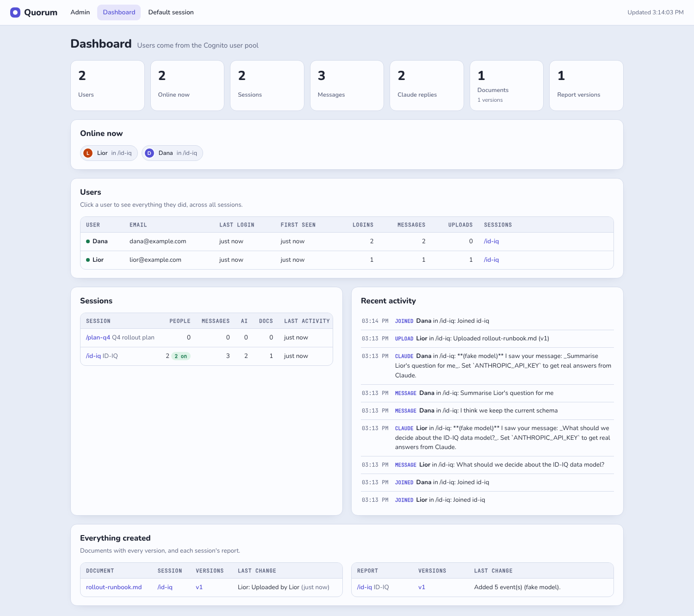Click the Report versions card
This screenshot has height=616, width=694.
586,86
